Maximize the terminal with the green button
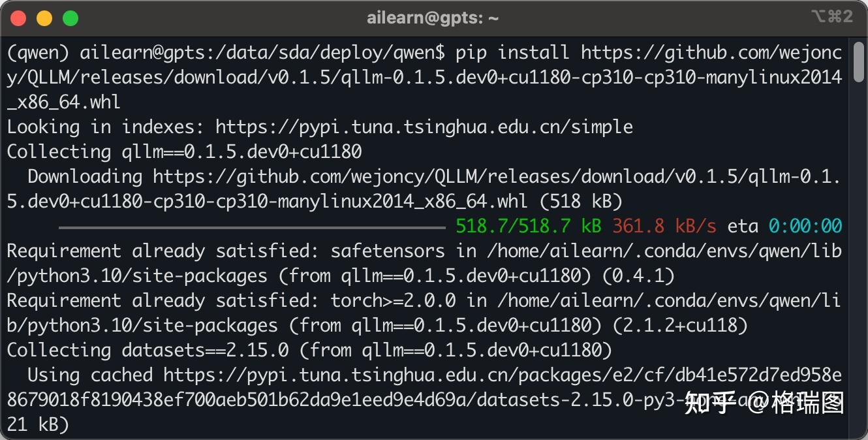 (x=70, y=18)
